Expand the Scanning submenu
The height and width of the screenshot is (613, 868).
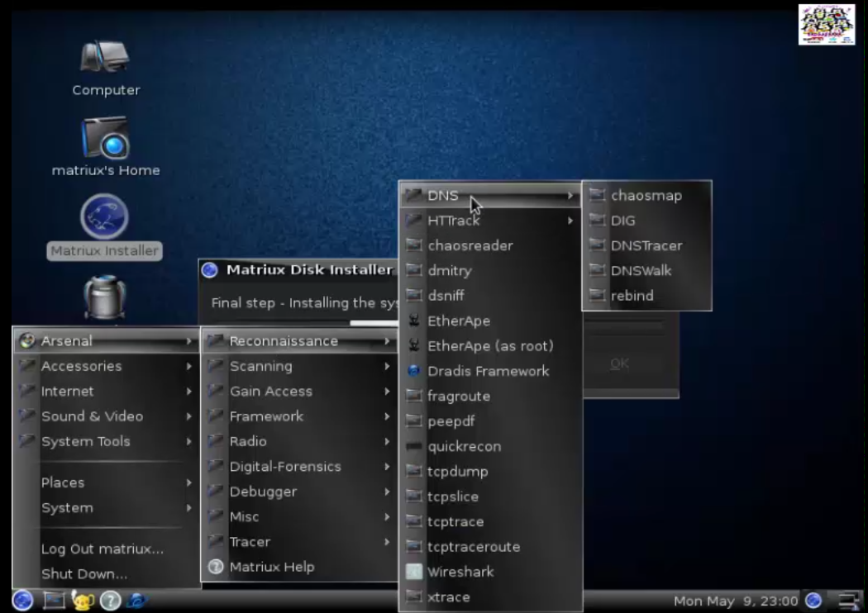pyautogui.click(x=261, y=366)
